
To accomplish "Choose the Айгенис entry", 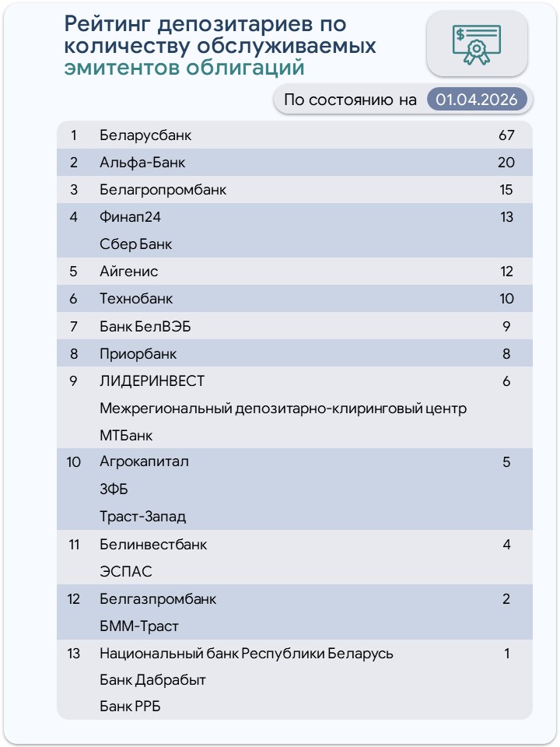I will (x=129, y=272).
